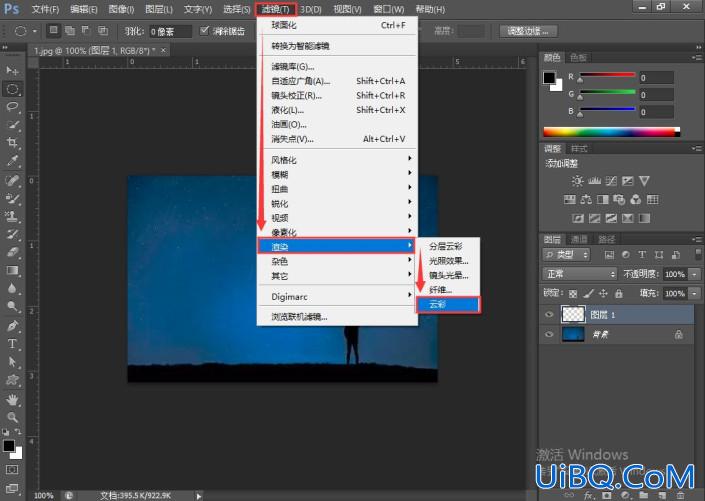Select the Eyedropper tool
The height and width of the screenshot is (501, 705).
point(12,161)
